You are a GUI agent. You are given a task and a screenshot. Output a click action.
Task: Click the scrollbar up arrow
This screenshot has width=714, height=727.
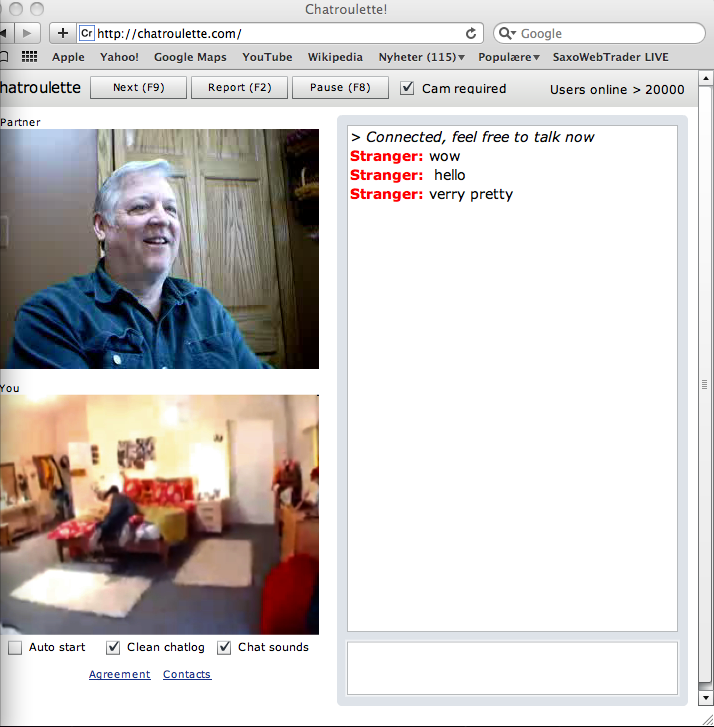[706, 79]
